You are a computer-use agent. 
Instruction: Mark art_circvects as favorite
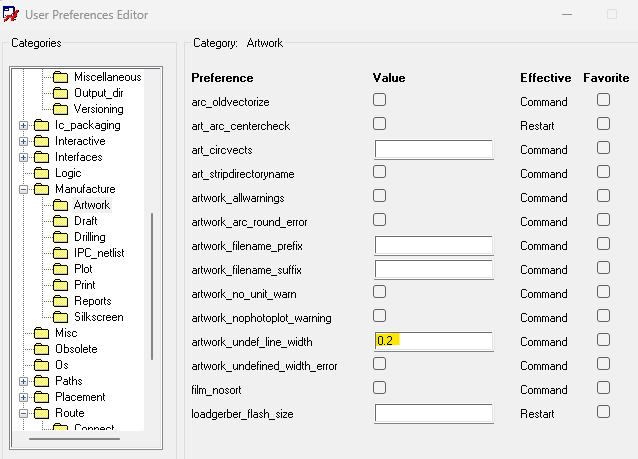pyautogui.click(x=603, y=148)
